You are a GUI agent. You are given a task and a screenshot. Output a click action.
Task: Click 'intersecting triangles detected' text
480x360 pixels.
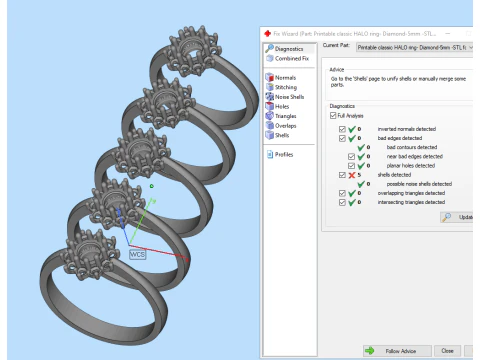[411, 202]
